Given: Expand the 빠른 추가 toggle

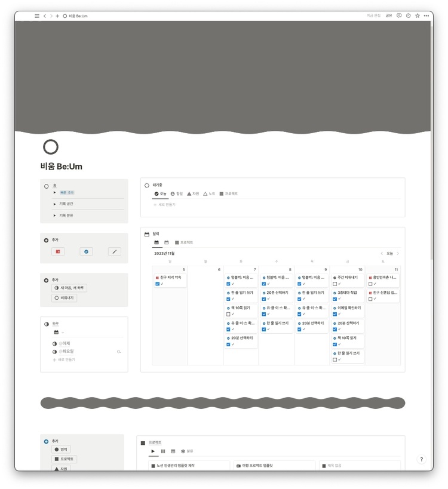Looking at the screenshot, I should pos(54,192).
